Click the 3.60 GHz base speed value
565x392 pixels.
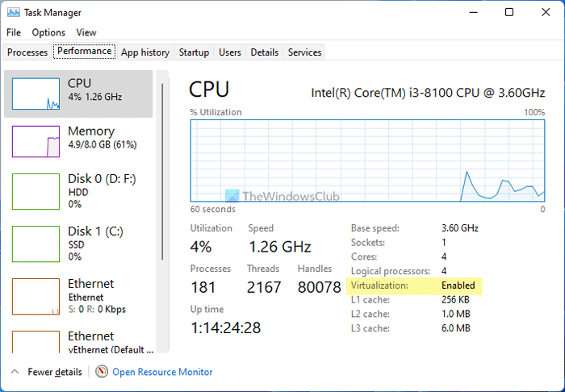point(460,228)
